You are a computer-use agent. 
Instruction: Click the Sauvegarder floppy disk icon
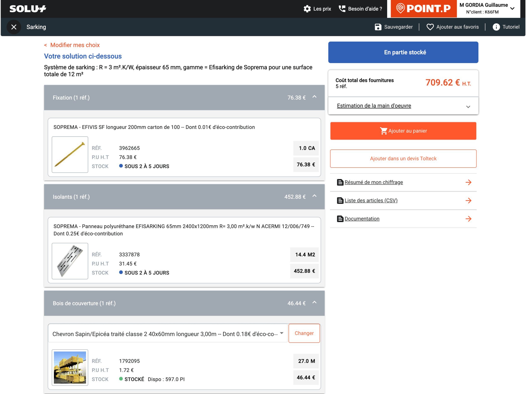coord(378,27)
